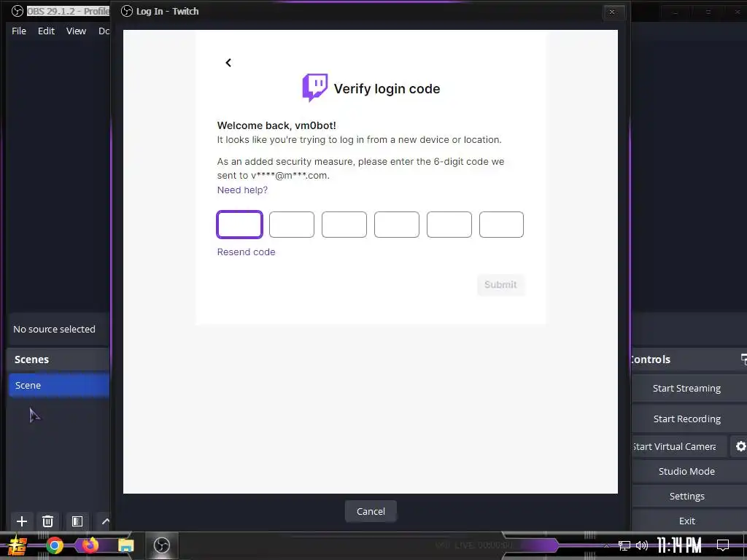Image resolution: width=747 pixels, height=560 pixels.
Task: Pop out the Controls dock icon
Action: click(x=743, y=359)
